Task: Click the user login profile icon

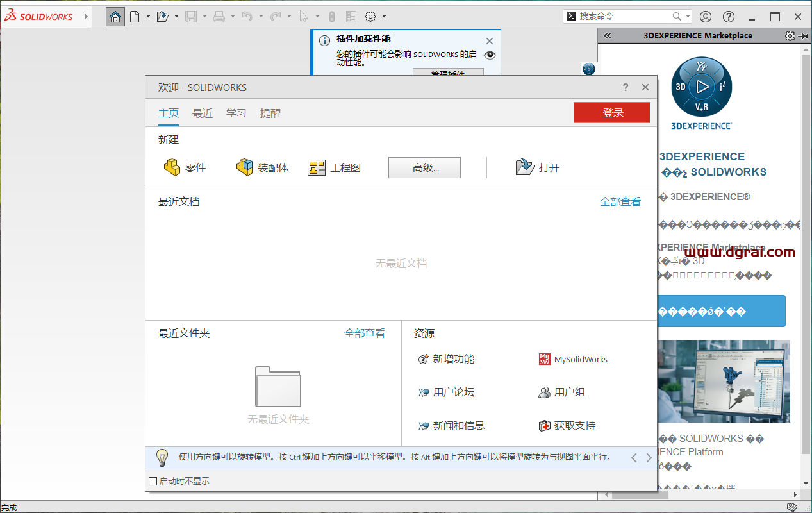Action: click(706, 17)
